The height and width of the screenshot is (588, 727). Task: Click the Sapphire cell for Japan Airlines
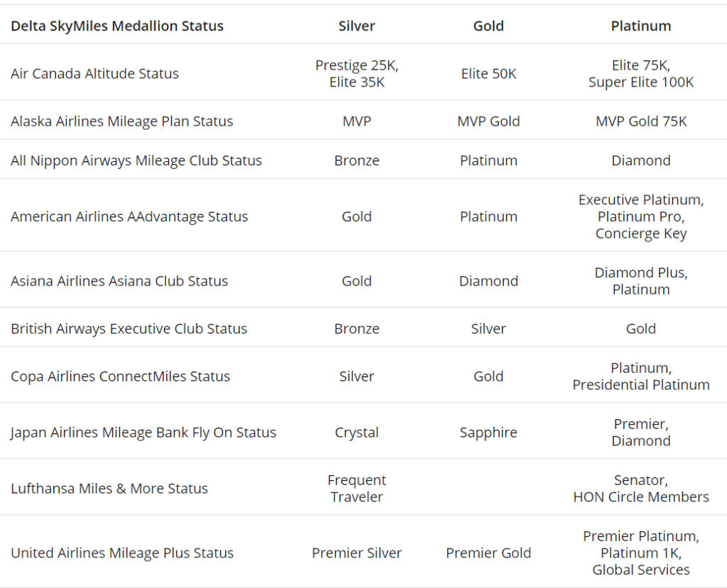(488, 432)
